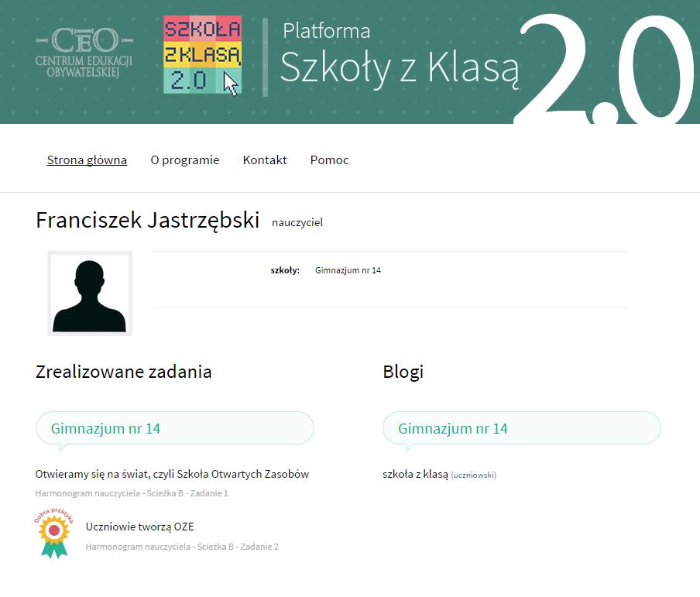Screen dimensions: 700x597
Task: Click the Zrealizowane zadania heading
Action: point(124,372)
